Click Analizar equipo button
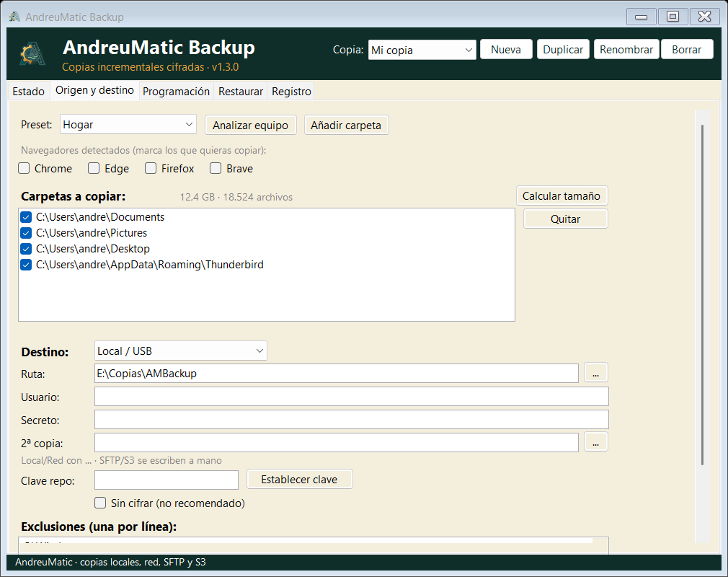 coord(251,125)
